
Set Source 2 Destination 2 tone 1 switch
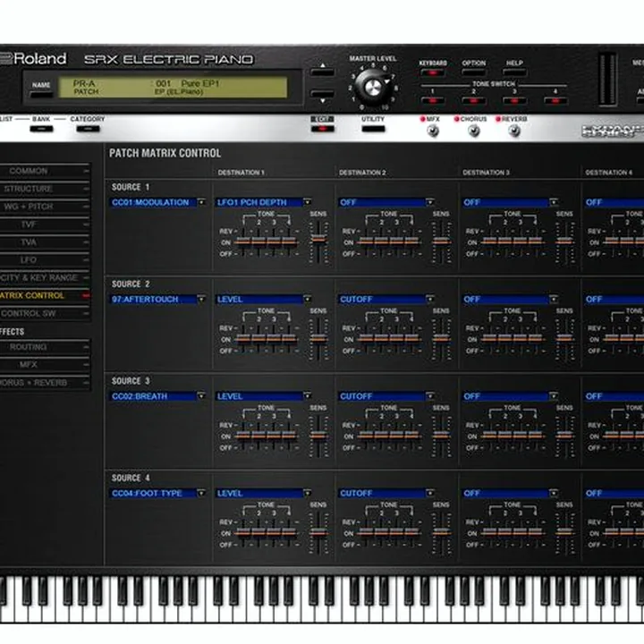366,339
